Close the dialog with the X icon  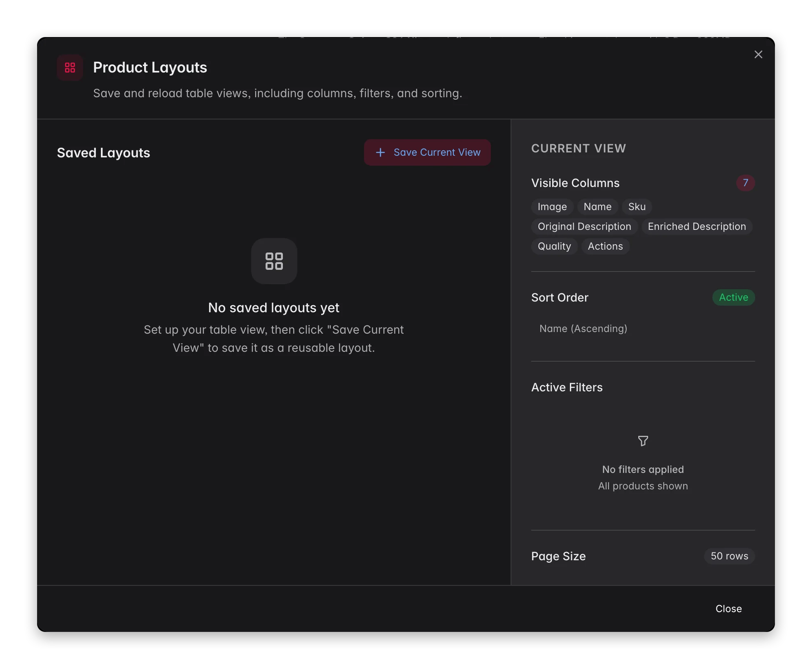(x=758, y=54)
